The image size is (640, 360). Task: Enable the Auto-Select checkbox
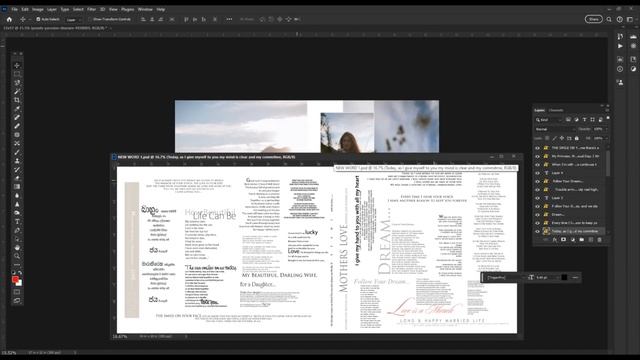(x=38, y=19)
